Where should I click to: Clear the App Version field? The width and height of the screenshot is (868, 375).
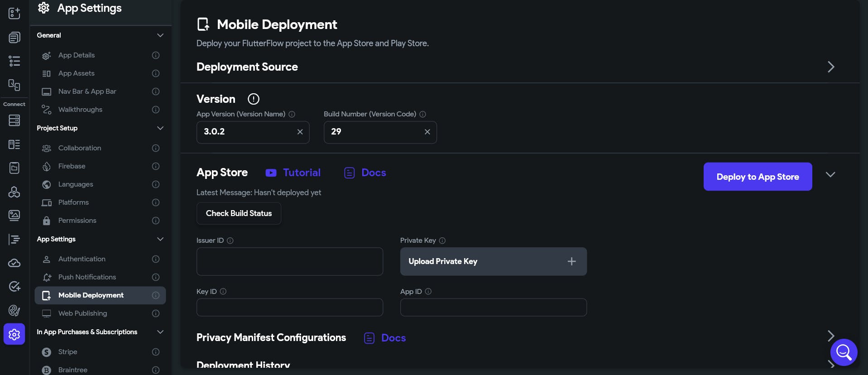(300, 132)
